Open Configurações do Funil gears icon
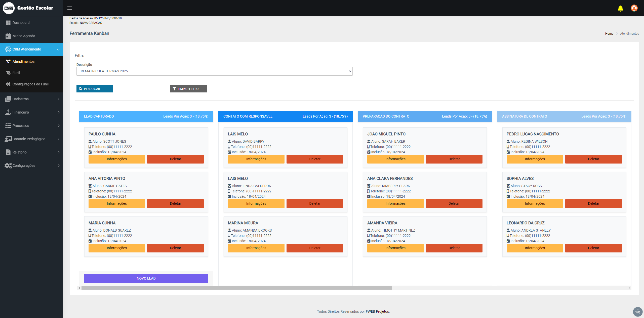Viewport: 644px width, 318px height. [8, 84]
